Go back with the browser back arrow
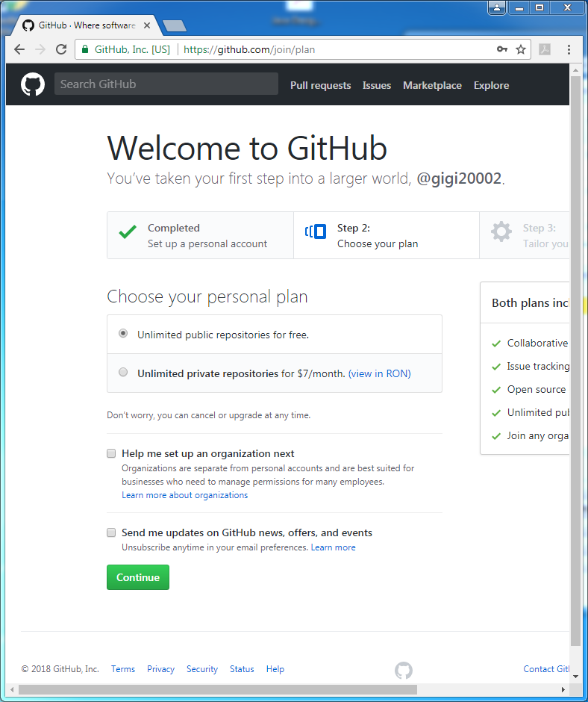The width and height of the screenshot is (588, 702). coord(19,49)
